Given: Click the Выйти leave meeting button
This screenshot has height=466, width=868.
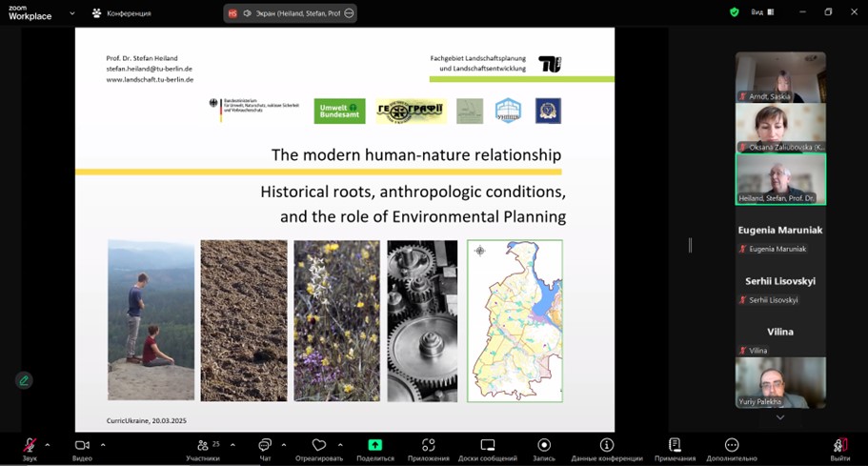Looking at the screenshot, I should (x=839, y=446).
